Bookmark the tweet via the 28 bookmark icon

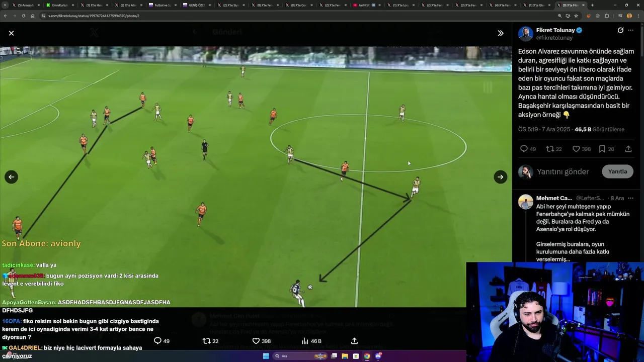tap(606, 149)
